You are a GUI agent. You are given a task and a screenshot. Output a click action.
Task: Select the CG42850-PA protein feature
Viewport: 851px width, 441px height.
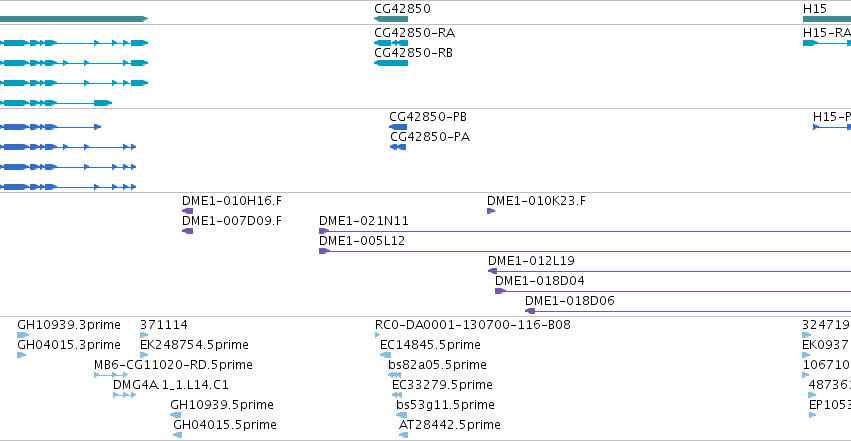pos(398,147)
